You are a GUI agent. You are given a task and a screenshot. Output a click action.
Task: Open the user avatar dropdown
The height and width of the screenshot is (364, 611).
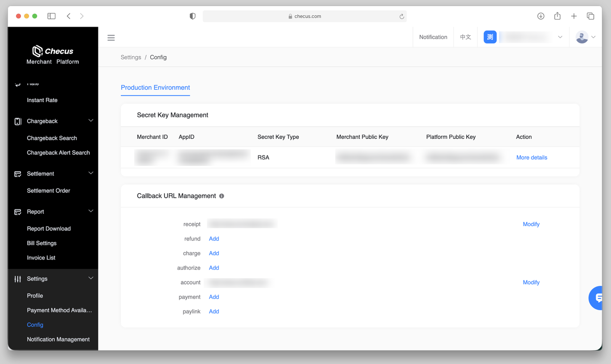point(586,37)
